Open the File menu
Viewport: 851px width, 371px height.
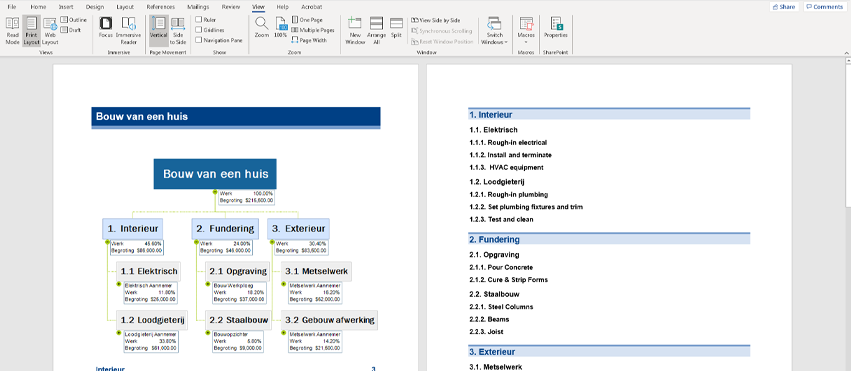click(11, 7)
